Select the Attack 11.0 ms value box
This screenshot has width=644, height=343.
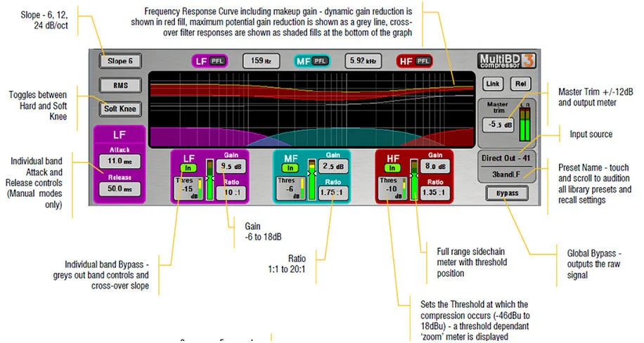120,161
